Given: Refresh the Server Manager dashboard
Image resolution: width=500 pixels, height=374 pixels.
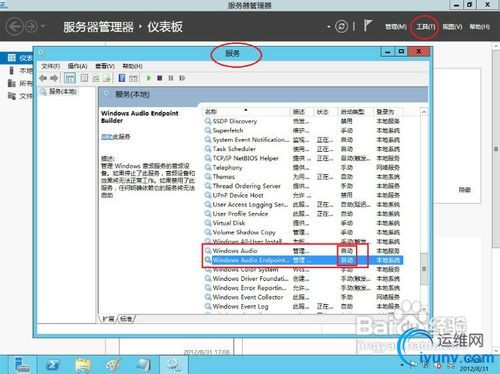Looking at the screenshot, I should pos(341,26).
